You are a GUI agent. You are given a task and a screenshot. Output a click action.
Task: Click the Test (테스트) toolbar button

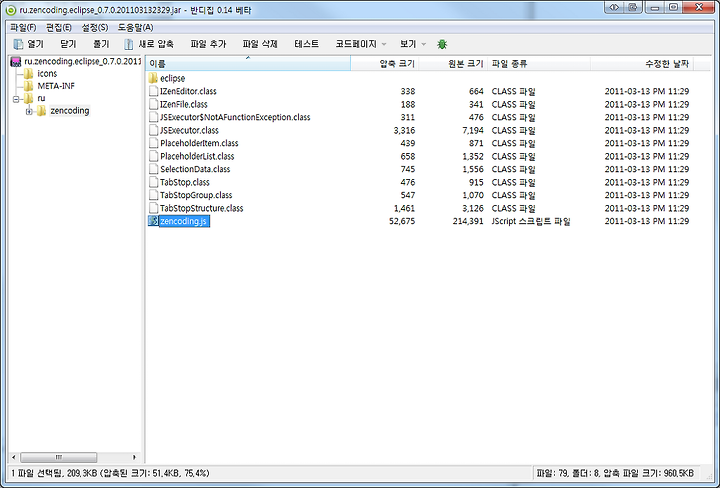(307, 44)
